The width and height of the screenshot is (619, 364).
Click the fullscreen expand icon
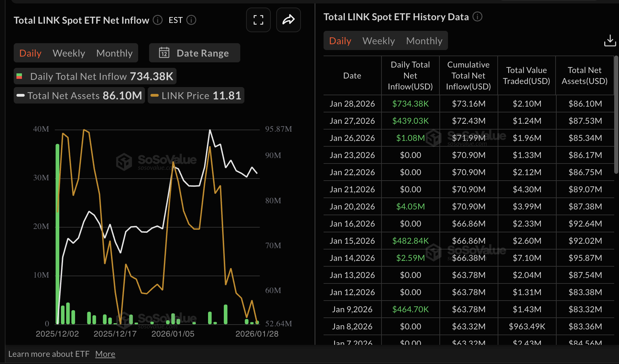click(258, 20)
